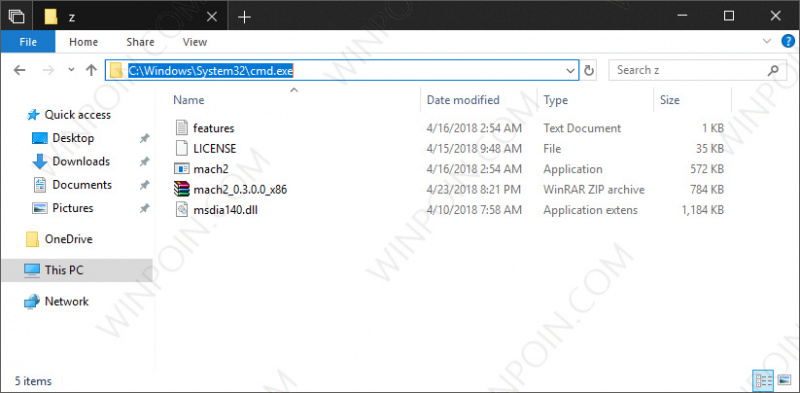
Task: Select mach2_0.3.0.0_x86 archive
Action: (240, 190)
